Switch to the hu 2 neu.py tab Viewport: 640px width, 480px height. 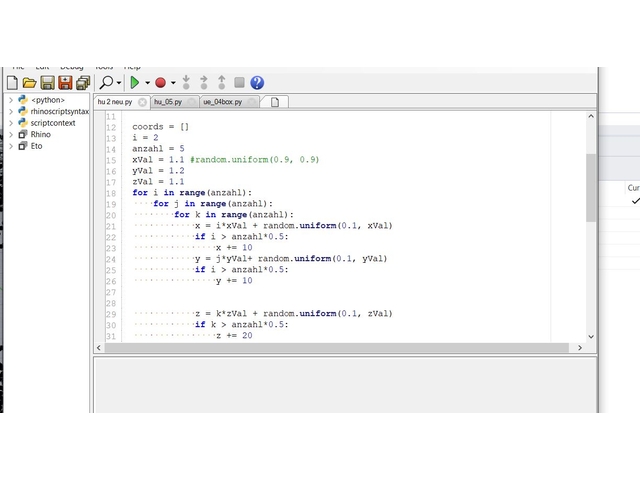point(115,102)
